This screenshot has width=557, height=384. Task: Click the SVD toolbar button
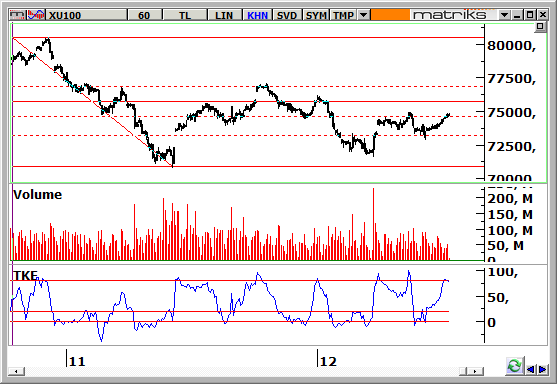[x=287, y=15]
